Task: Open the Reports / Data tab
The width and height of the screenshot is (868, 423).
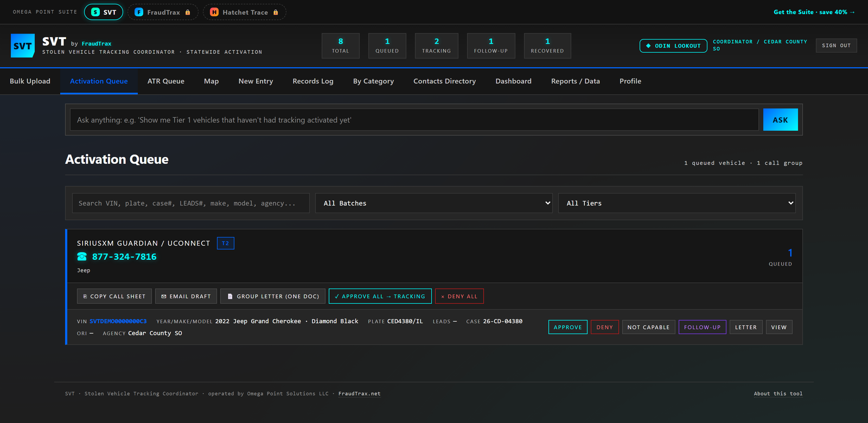Action: pos(576,81)
